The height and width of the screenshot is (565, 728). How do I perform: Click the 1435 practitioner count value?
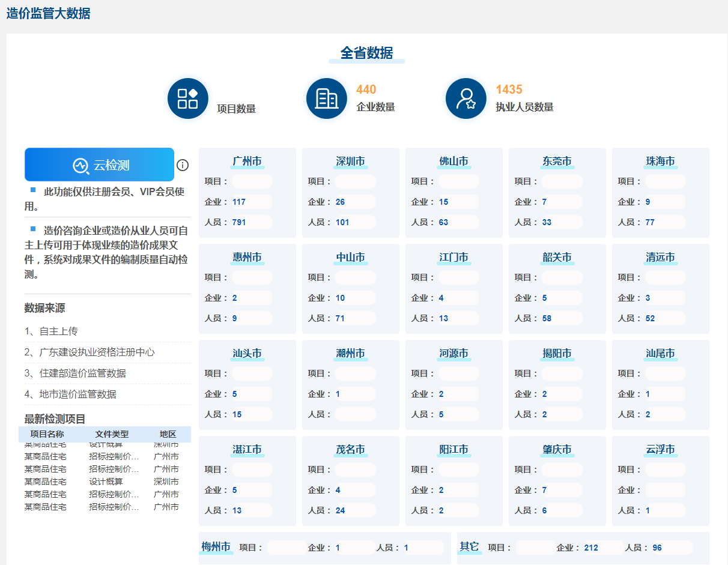pos(509,89)
